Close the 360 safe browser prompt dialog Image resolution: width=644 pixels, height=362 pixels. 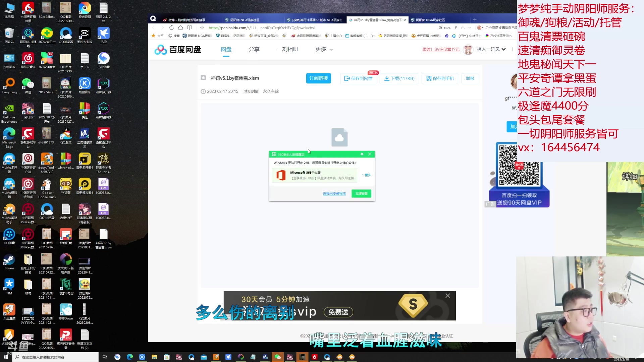coord(370,154)
